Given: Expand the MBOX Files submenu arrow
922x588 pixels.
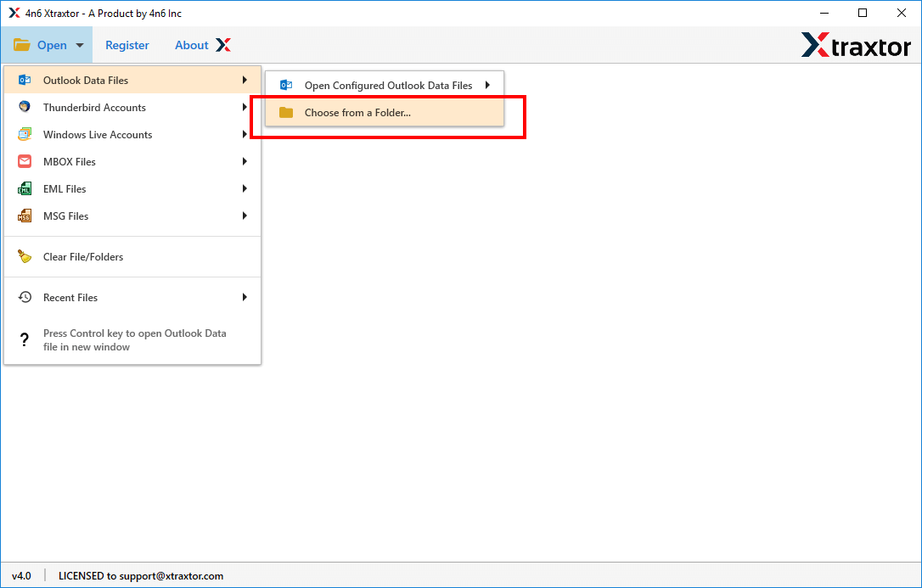Looking at the screenshot, I should (245, 161).
